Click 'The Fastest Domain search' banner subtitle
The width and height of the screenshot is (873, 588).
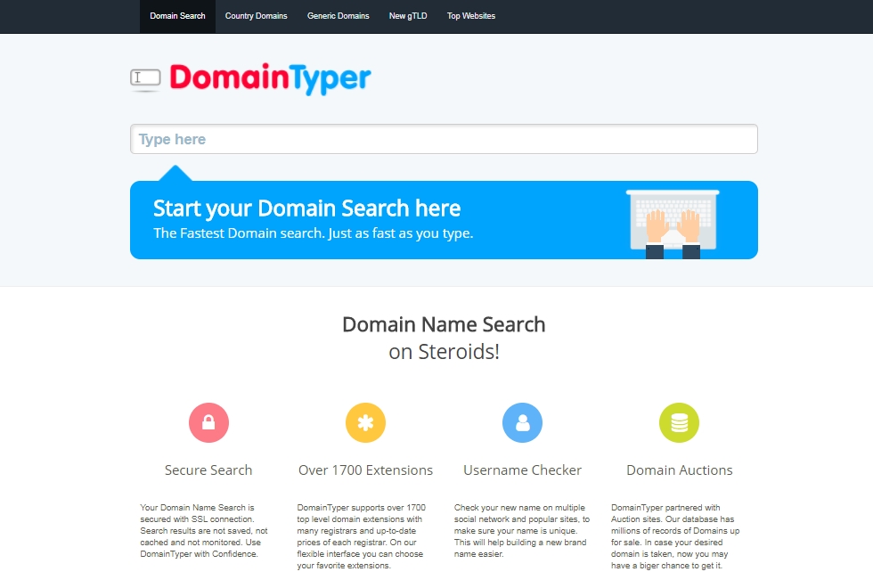pos(313,233)
